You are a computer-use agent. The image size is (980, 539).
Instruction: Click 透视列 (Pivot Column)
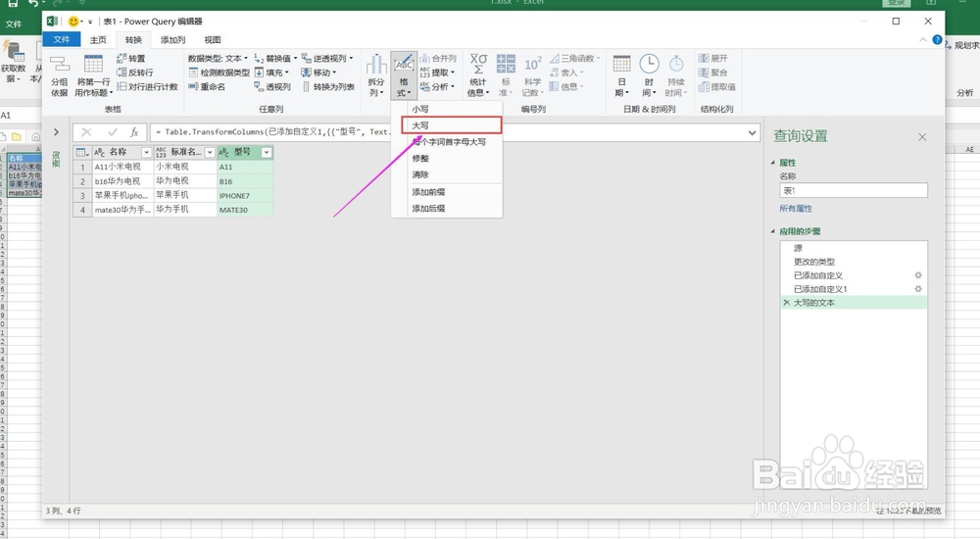pos(272,87)
